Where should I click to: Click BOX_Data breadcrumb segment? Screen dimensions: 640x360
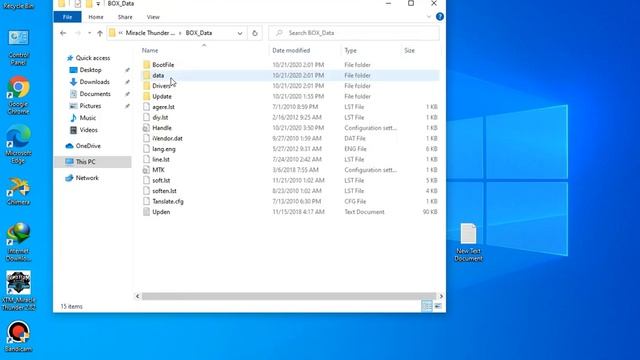tap(199, 33)
